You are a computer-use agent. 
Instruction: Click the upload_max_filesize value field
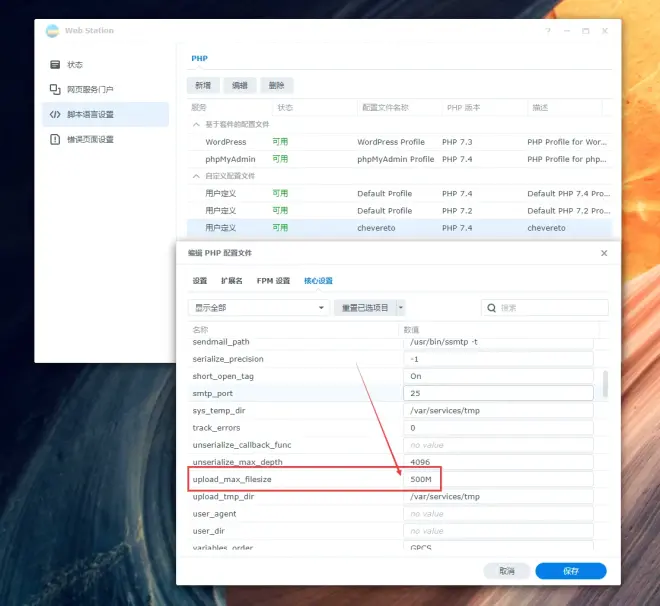click(x=498, y=479)
